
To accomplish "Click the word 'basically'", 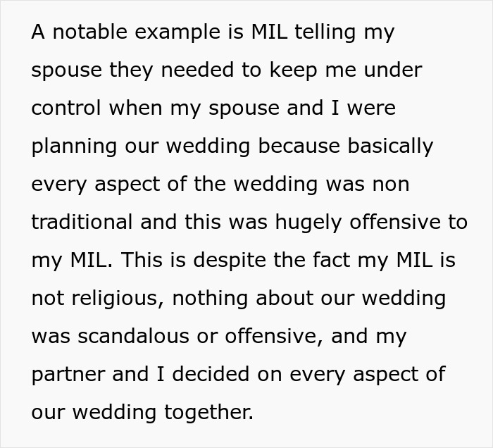I will 390,147.
